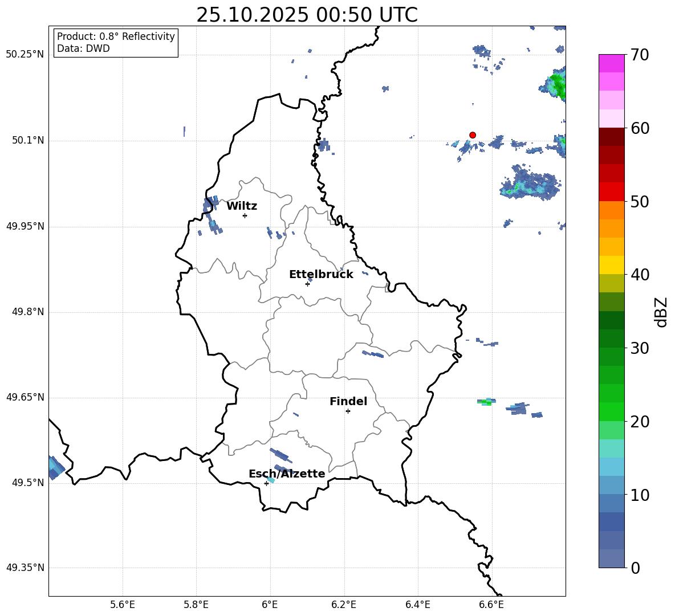Click the 5.6°E longitude label
Screen dimensions: 675x616
point(123,605)
